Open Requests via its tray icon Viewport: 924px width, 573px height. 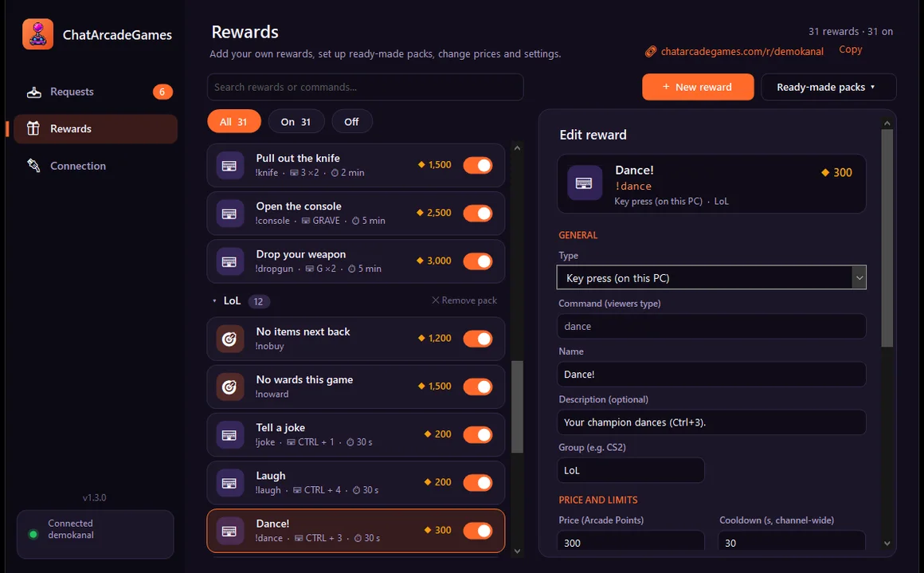[34, 92]
